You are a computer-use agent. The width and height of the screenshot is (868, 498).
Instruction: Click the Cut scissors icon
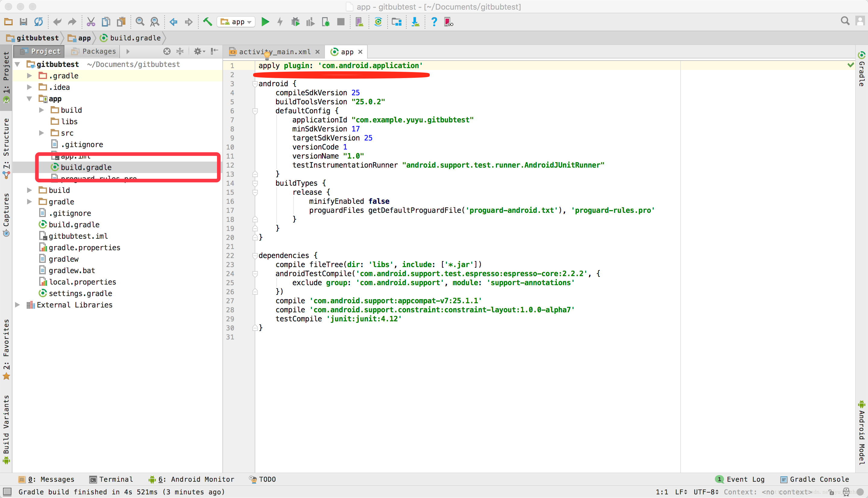(91, 22)
